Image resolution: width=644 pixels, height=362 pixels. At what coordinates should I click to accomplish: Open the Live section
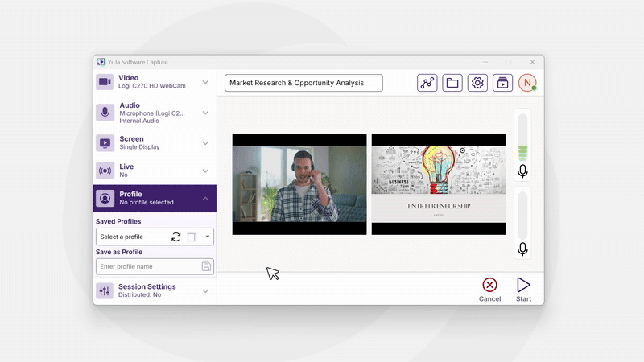point(155,171)
